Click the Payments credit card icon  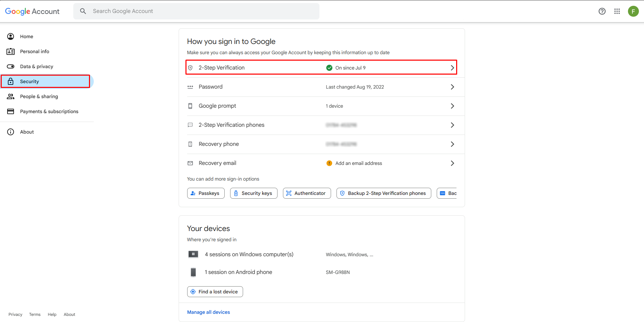pyautogui.click(x=11, y=111)
